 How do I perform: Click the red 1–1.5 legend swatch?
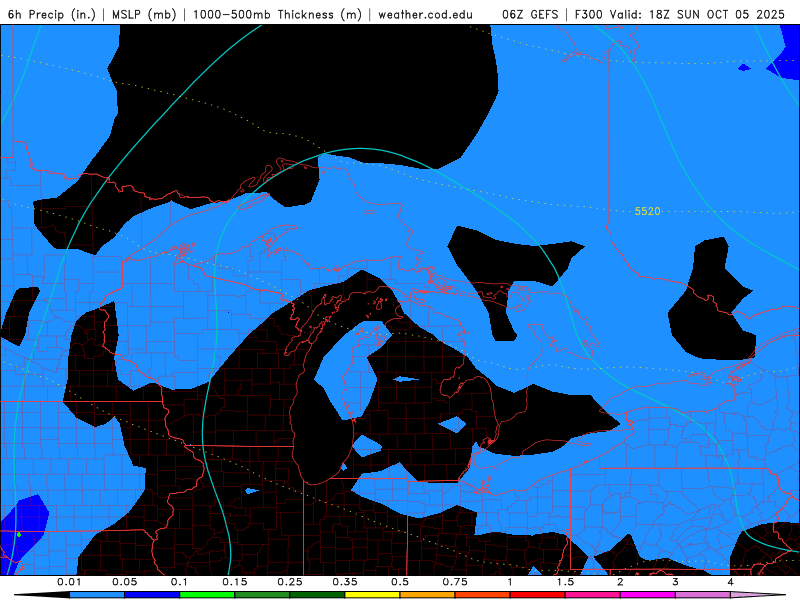(x=538, y=595)
